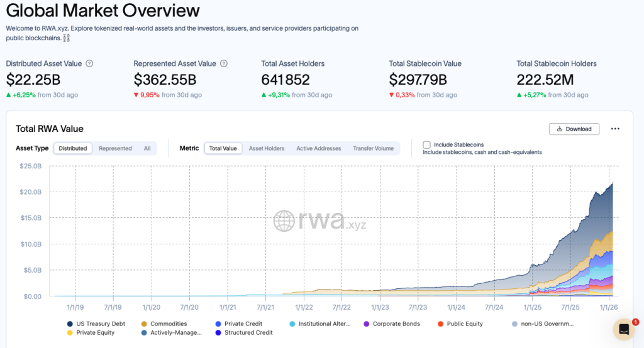The height and width of the screenshot is (348, 644).
Task: Click the Distributed Asset Value info icon
Action: tap(89, 63)
